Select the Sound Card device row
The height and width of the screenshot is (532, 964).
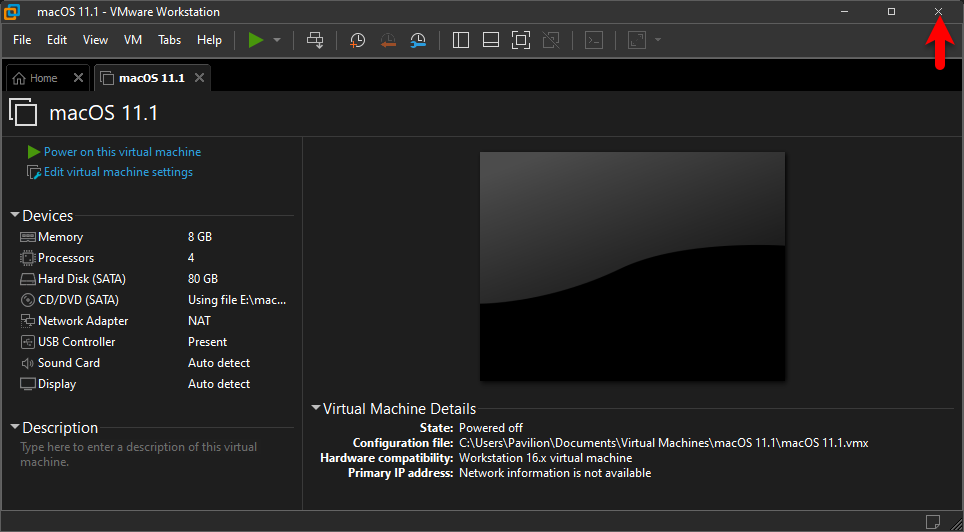pos(157,363)
